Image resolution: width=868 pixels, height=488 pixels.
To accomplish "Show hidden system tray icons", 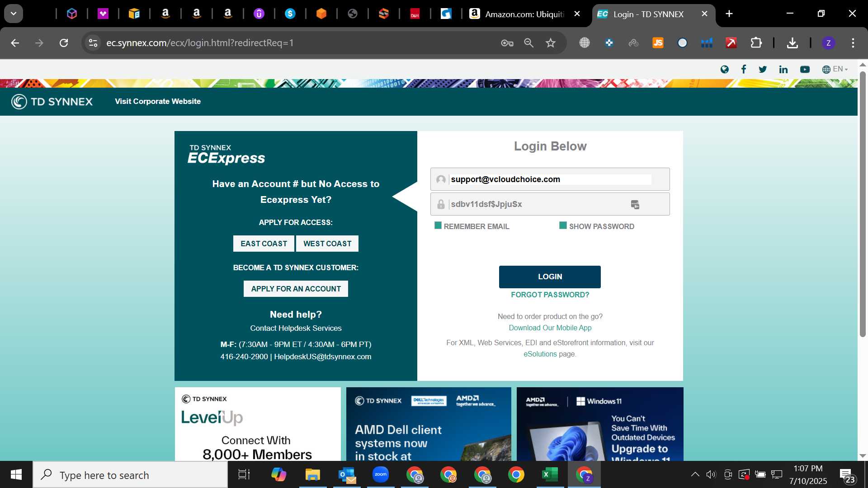I will tap(695, 474).
